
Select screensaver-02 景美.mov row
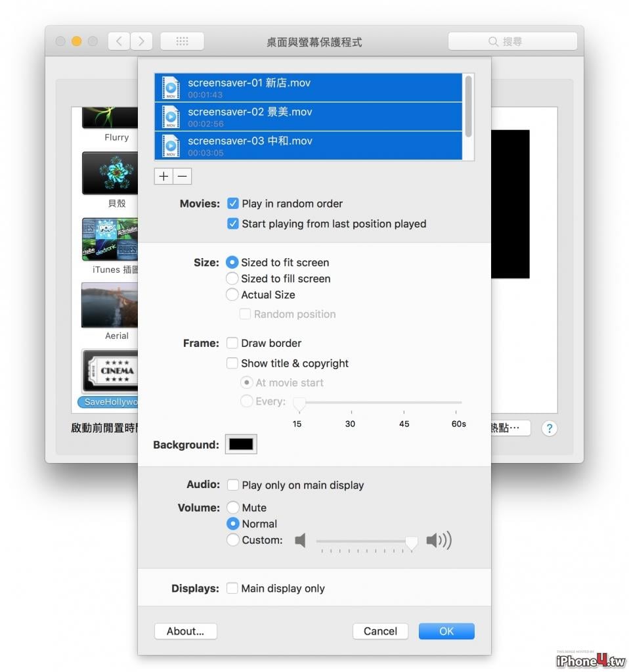point(309,116)
